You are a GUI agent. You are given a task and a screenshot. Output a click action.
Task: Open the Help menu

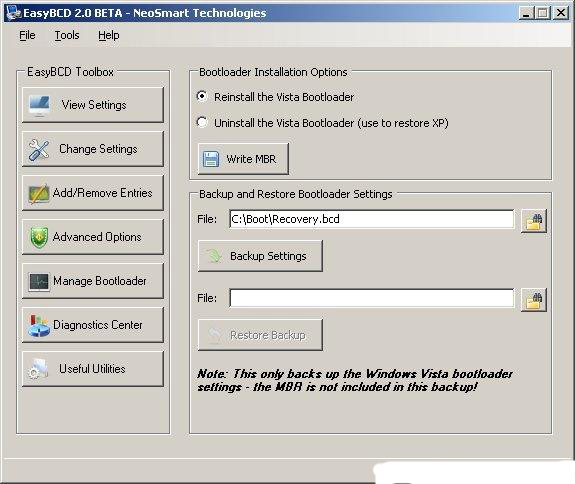tap(109, 35)
